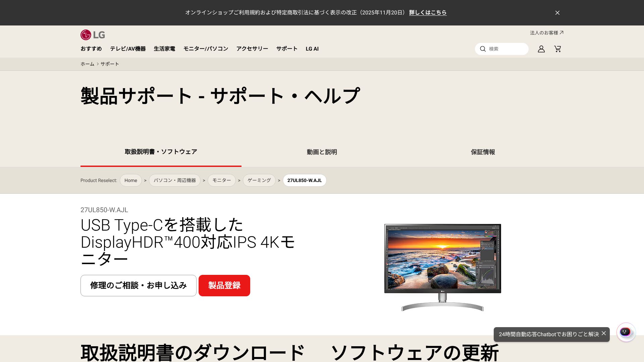Click the 27UL850-W.AJL reselect chip

(305, 180)
